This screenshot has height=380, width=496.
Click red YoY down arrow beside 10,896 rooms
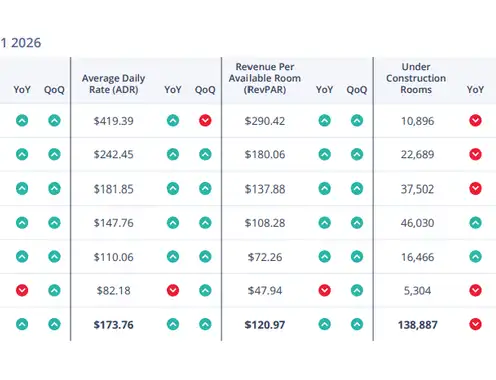(x=475, y=120)
